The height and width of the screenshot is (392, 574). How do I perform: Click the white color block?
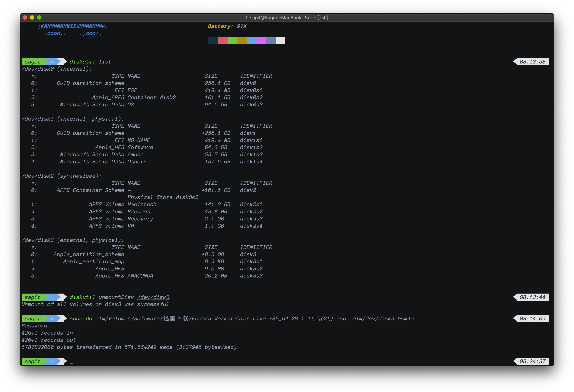(x=280, y=40)
